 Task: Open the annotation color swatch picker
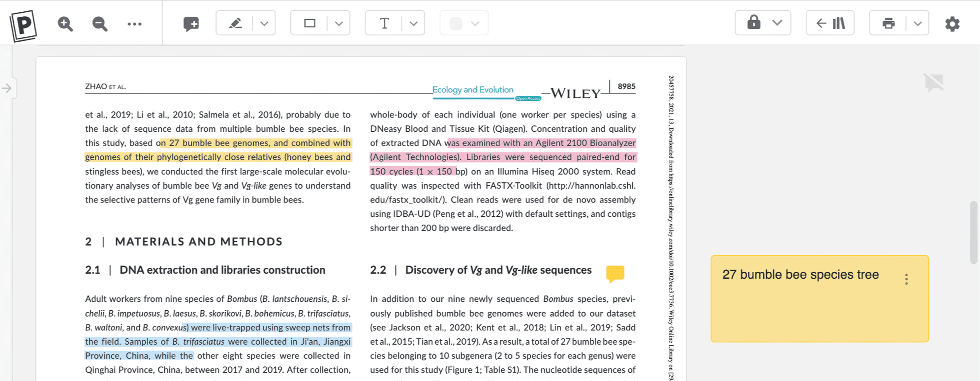[463, 23]
